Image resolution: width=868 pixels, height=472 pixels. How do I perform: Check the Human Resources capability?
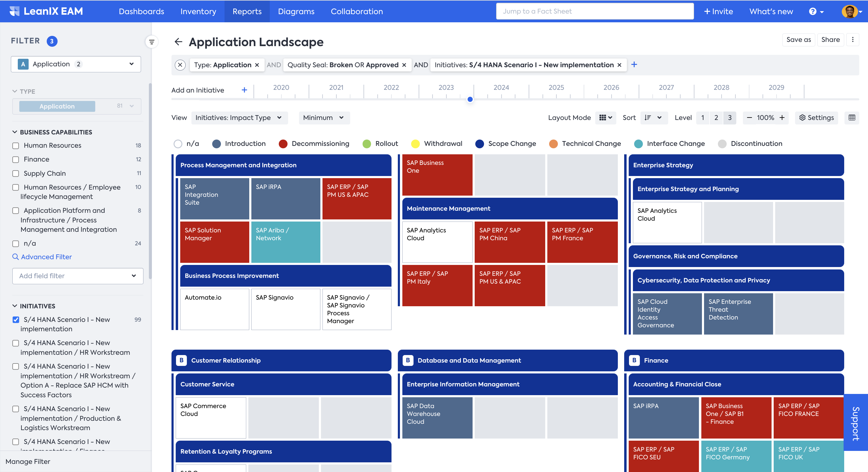point(15,146)
